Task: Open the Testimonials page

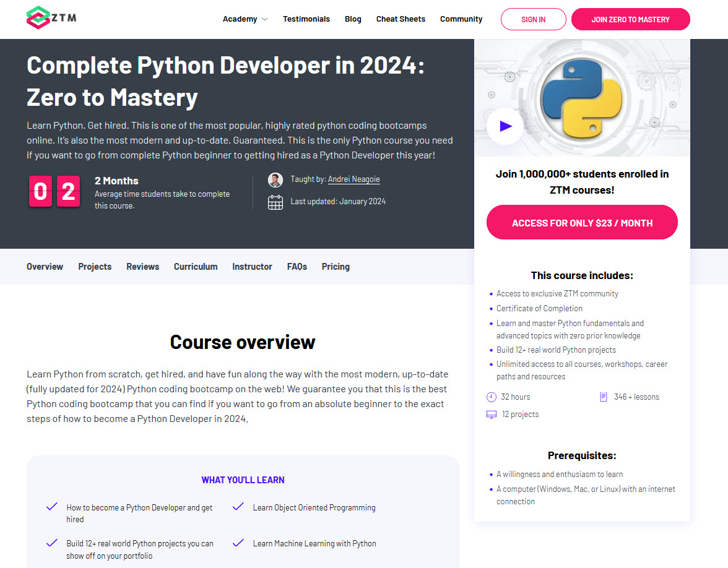Action: (306, 19)
